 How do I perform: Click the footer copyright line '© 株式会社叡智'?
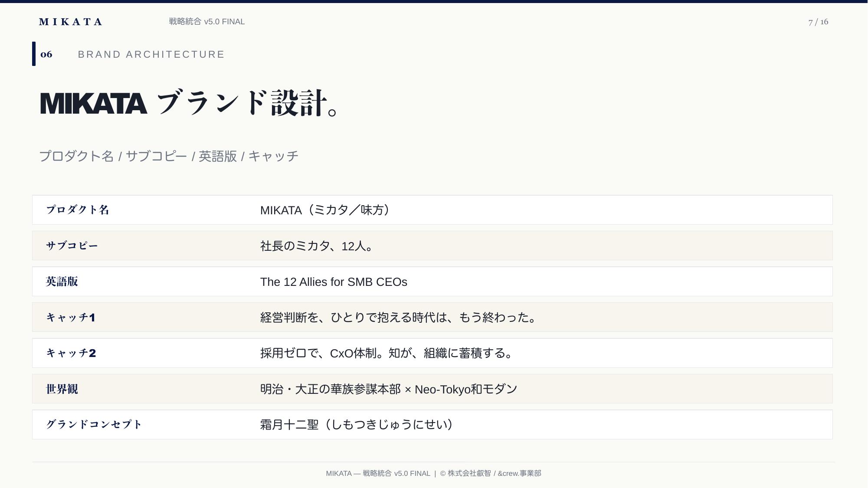tap(465, 473)
